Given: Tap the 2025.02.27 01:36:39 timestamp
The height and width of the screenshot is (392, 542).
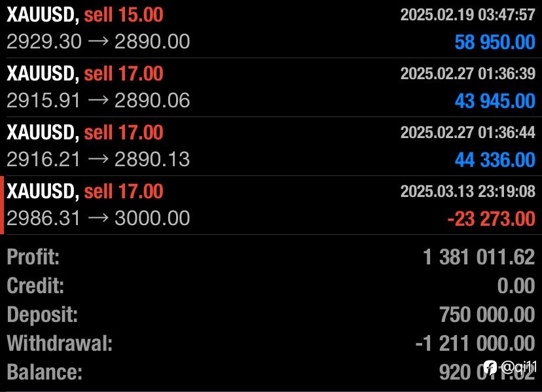Looking at the screenshot, I should (x=467, y=74).
